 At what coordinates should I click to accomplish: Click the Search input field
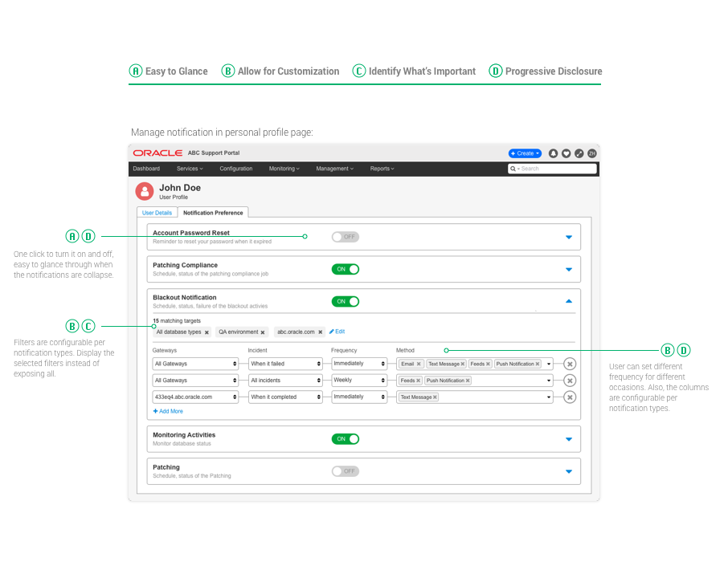click(x=556, y=169)
